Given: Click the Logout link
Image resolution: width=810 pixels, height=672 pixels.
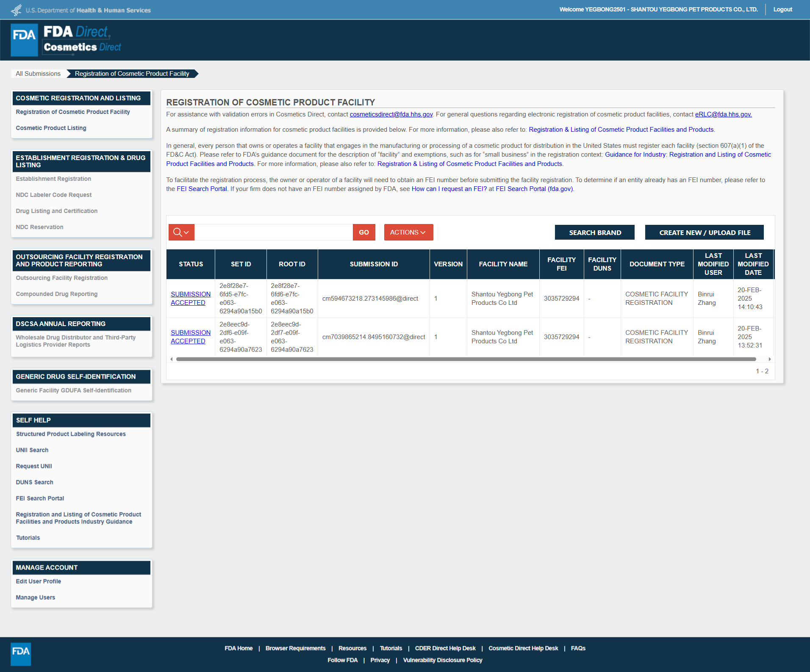Looking at the screenshot, I should [x=782, y=9].
